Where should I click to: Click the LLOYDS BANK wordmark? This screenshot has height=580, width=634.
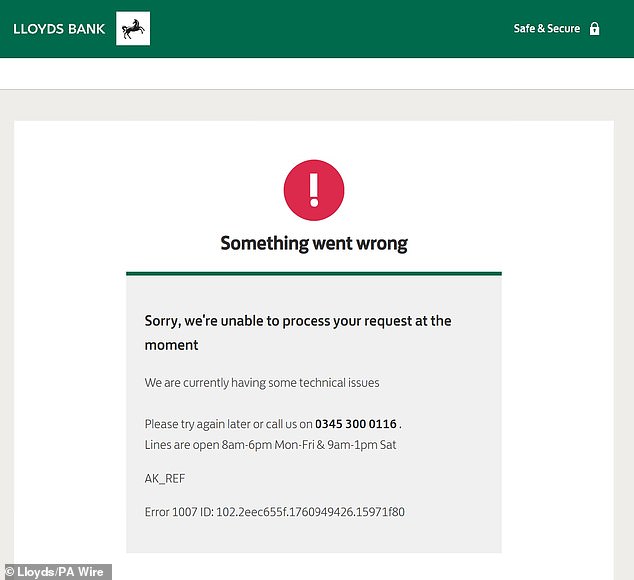[59, 29]
